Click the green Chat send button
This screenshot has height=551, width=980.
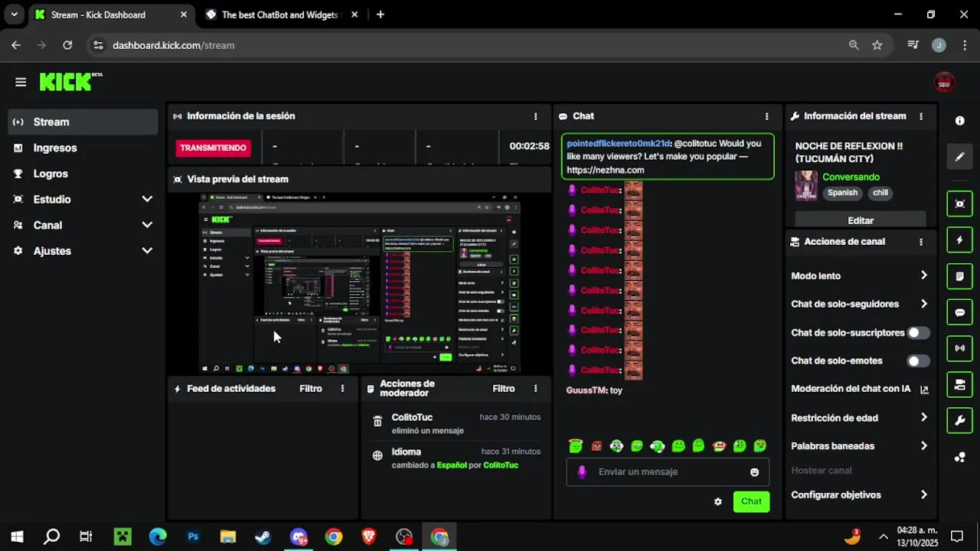click(751, 502)
